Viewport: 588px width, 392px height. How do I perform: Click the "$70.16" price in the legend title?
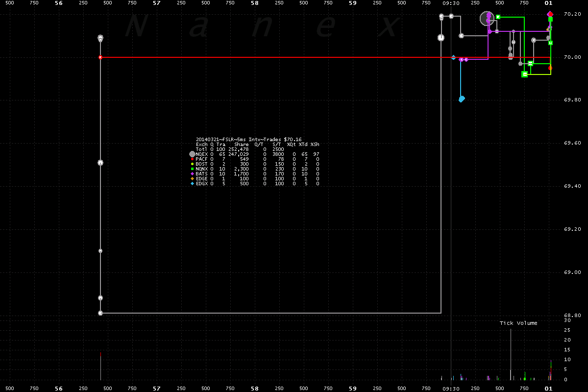(293, 140)
